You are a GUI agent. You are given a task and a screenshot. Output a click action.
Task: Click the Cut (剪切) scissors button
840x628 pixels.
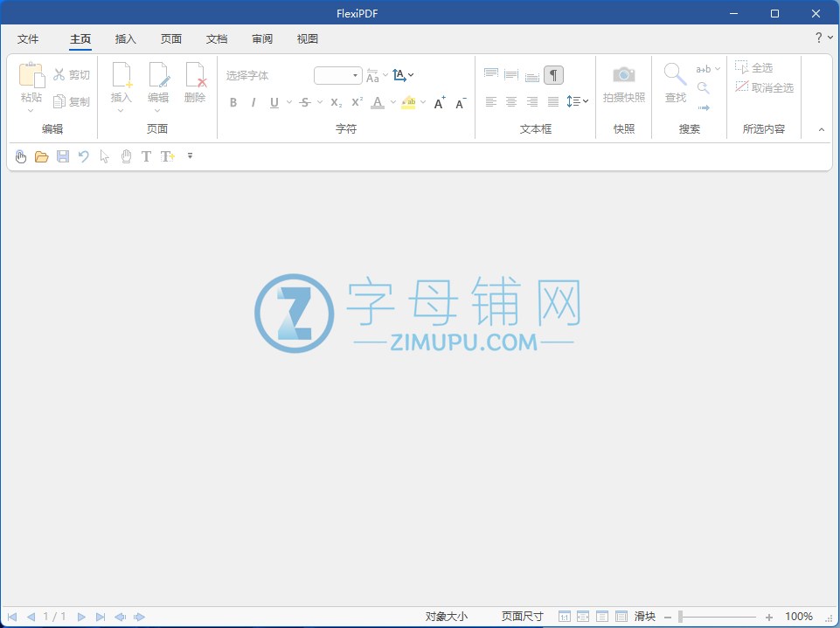pyautogui.click(x=72, y=74)
